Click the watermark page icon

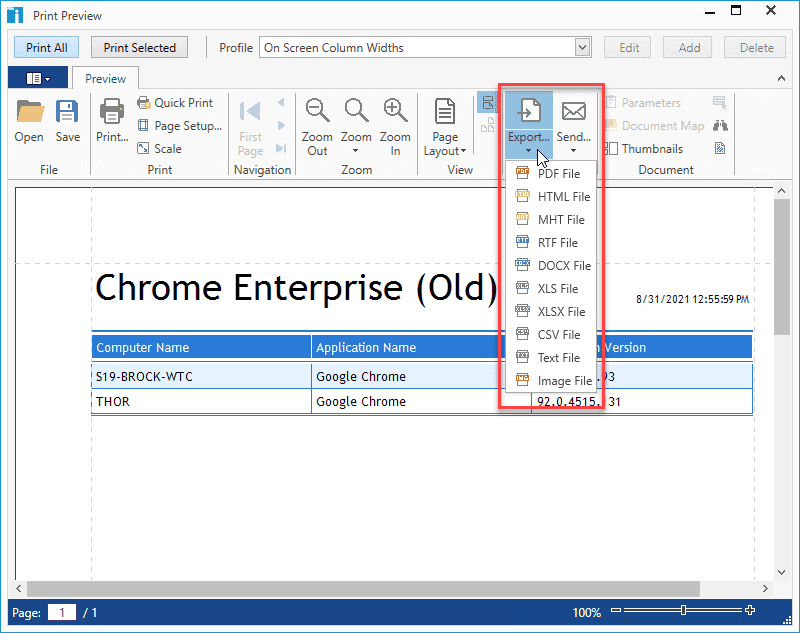[x=720, y=148]
